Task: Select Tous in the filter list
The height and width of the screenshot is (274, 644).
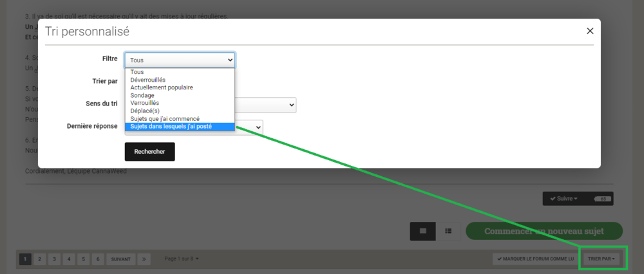Action: click(x=180, y=72)
